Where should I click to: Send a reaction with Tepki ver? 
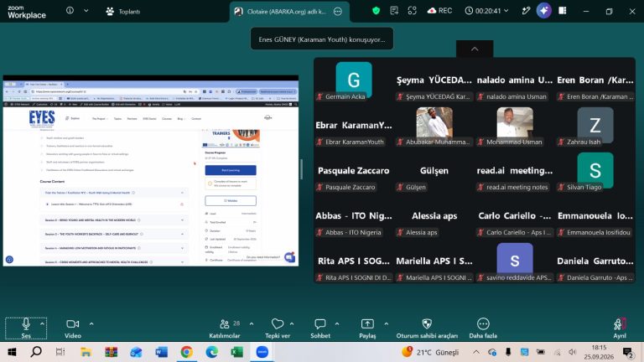point(278,328)
